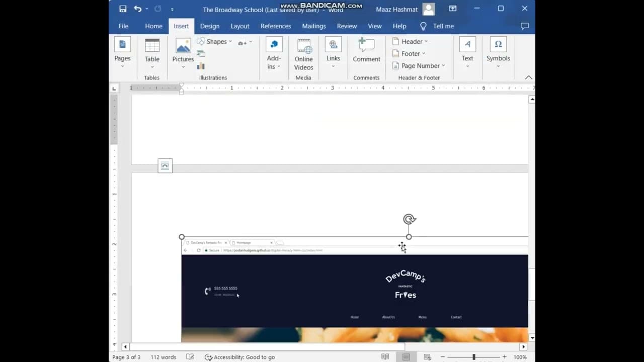Click the Page 3 of 3 indicator
This screenshot has height=362, width=644.
click(x=126, y=357)
